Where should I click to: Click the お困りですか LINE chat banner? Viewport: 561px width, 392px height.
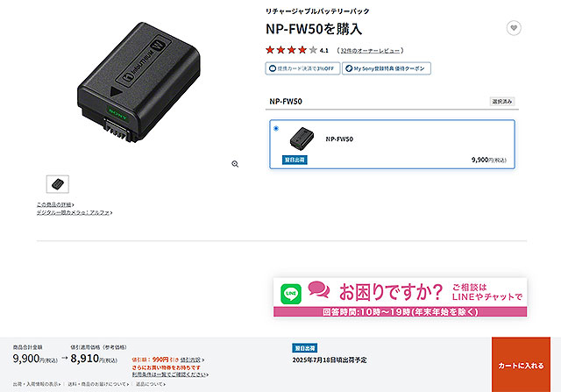[400, 297]
